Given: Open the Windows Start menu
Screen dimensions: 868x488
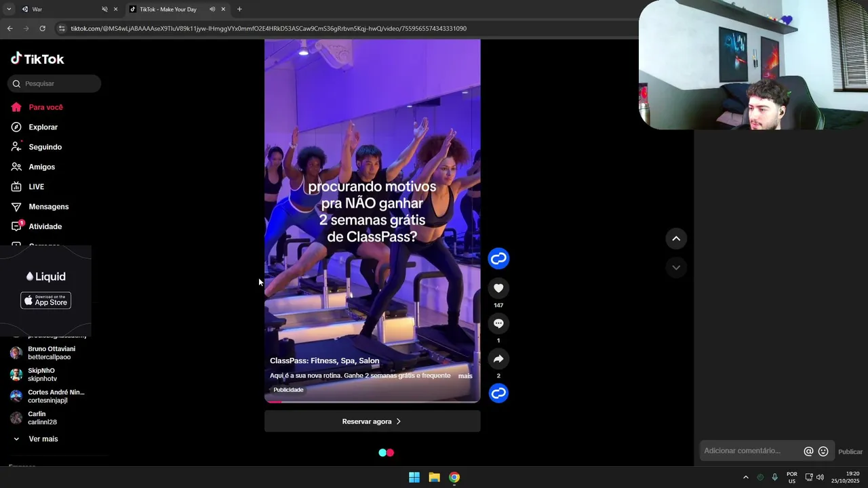Looking at the screenshot, I should (414, 477).
